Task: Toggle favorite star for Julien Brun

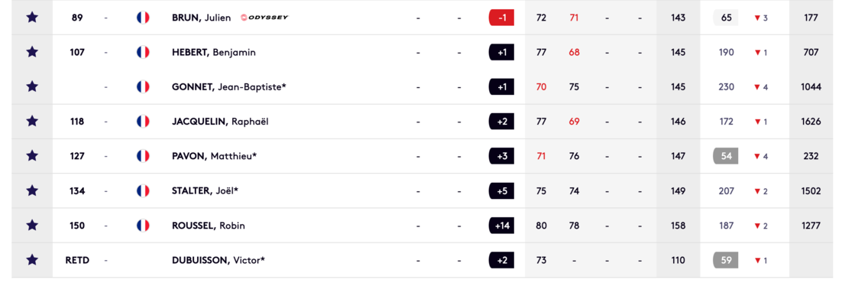Action: click(32, 18)
